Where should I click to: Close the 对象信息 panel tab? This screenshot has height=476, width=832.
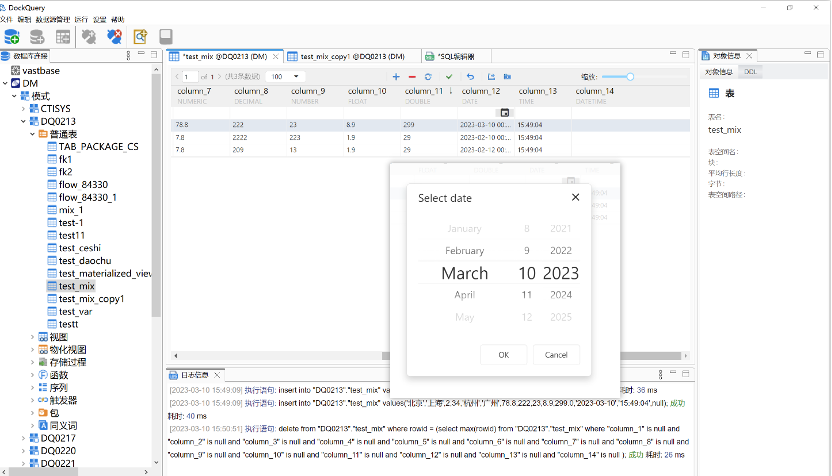tap(749, 56)
